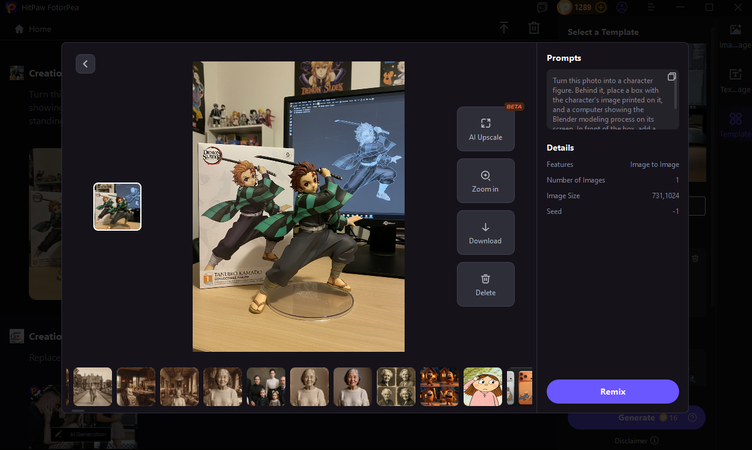
Task: Click the Template tab in the right sidebar
Action: pyautogui.click(x=735, y=124)
